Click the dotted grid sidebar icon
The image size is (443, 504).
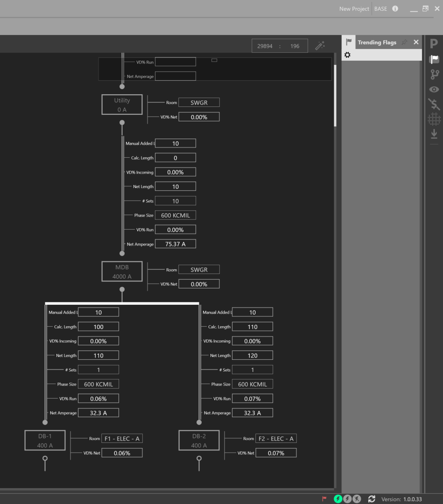pyautogui.click(x=434, y=119)
